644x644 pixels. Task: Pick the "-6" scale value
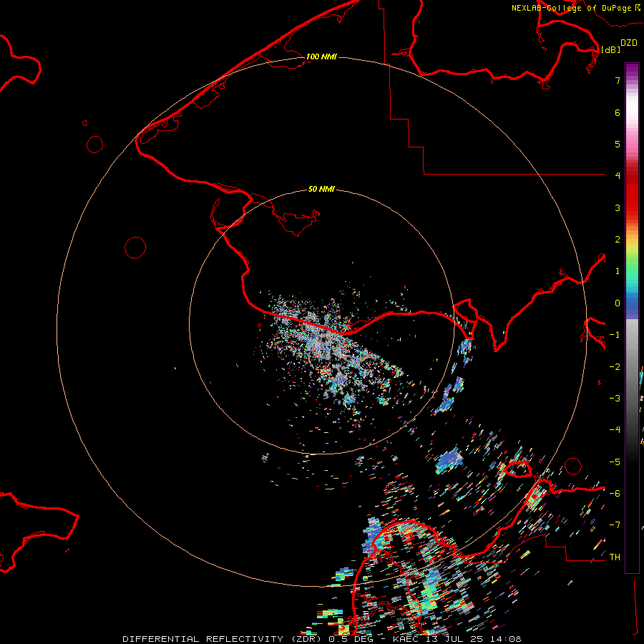click(615, 494)
